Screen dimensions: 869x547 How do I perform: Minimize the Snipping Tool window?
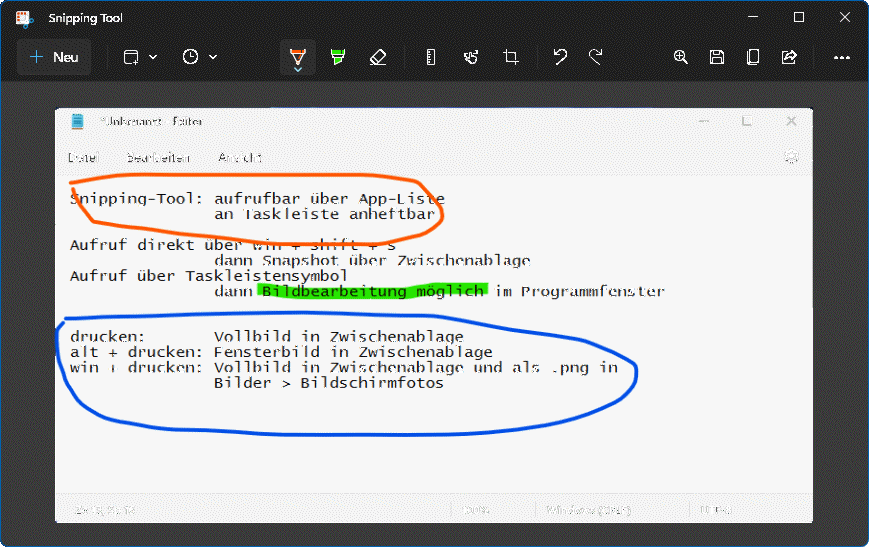click(x=753, y=17)
